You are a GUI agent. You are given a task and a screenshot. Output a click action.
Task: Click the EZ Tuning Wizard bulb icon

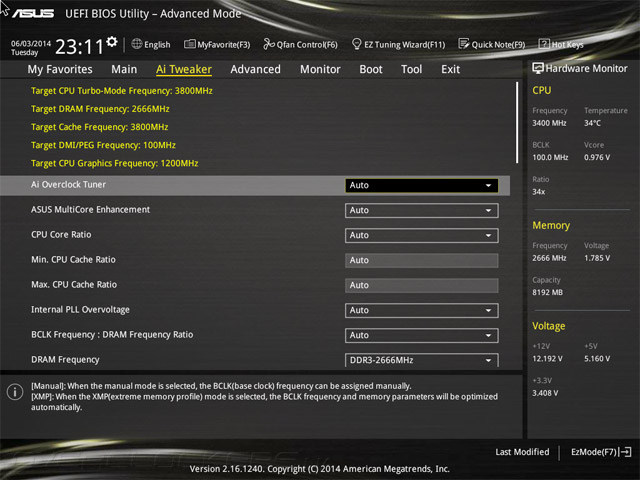356,44
